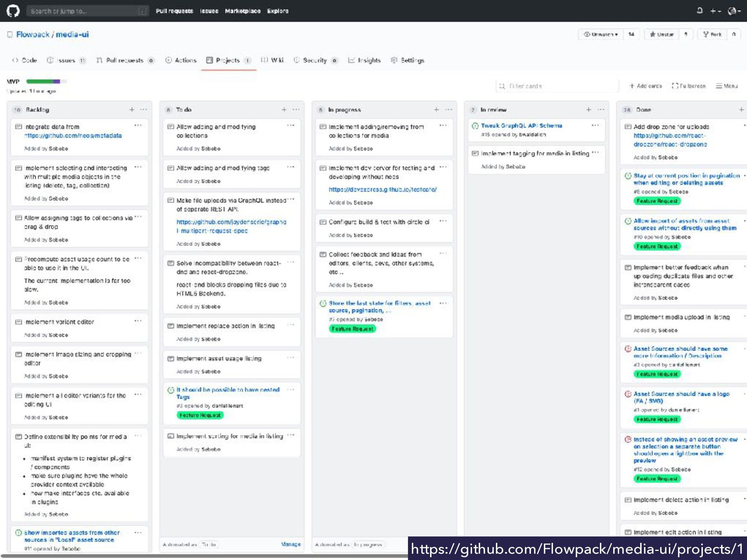
Task: Enter Fullscreen mode for project board
Action: [x=688, y=86]
